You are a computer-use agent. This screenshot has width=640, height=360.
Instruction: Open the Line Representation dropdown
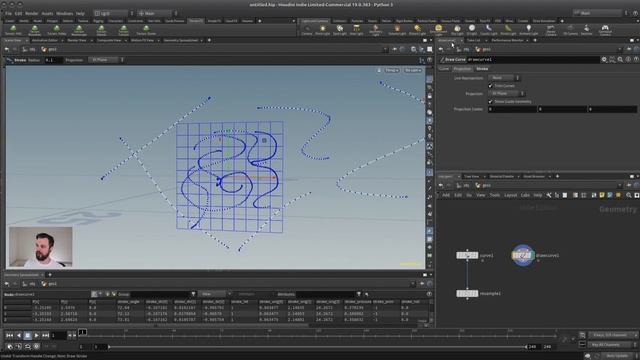(504, 78)
